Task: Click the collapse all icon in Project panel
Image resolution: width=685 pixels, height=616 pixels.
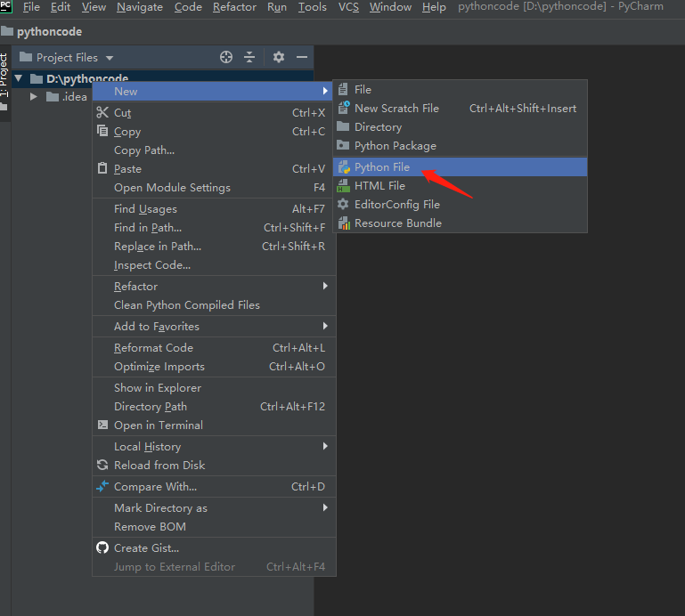Action: tap(249, 57)
